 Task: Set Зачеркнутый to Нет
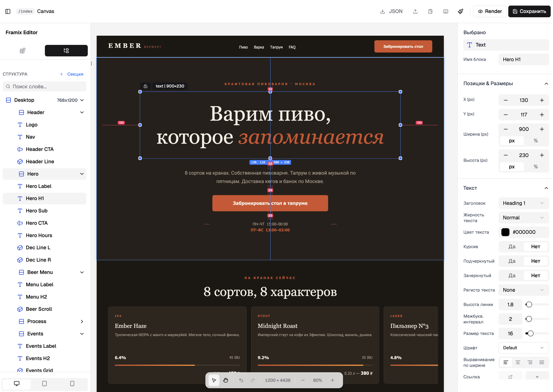click(536, 276)
